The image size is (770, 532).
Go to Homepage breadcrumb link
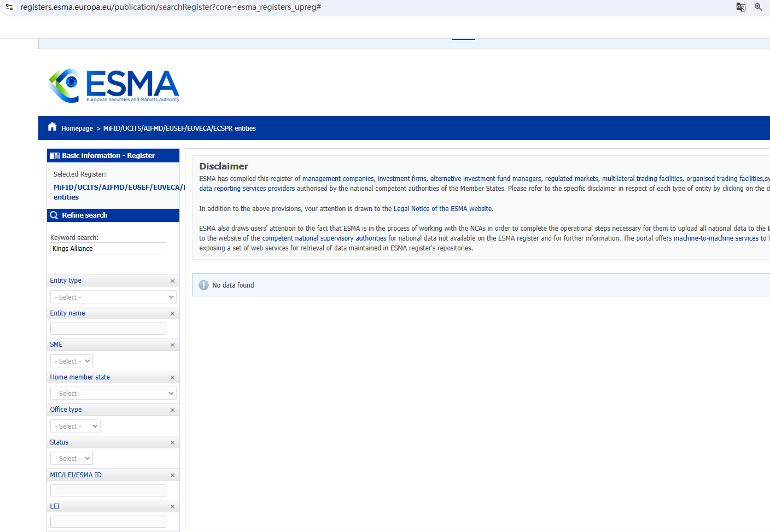77,128
